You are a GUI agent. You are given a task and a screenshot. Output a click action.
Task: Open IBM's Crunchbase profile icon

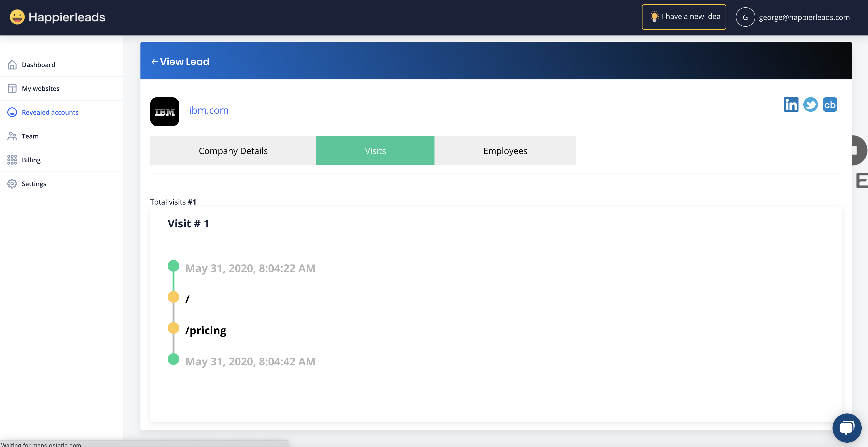coord(830,105)
